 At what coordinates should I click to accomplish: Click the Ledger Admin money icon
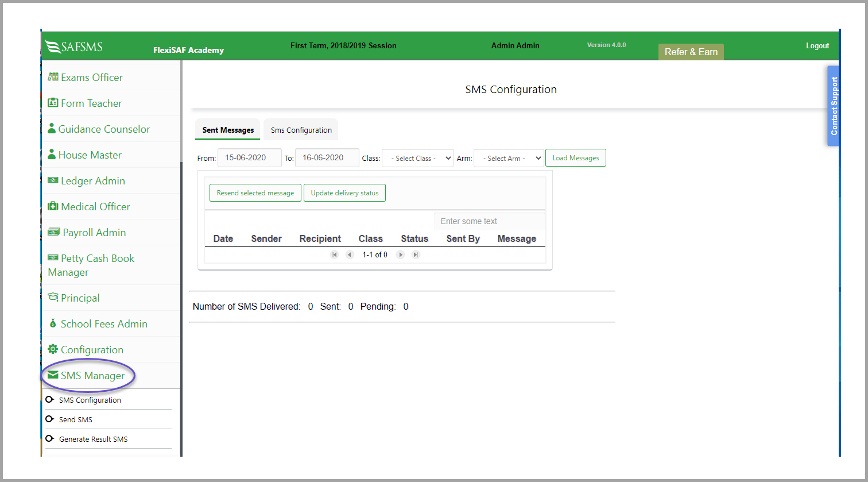pos(53,180)
